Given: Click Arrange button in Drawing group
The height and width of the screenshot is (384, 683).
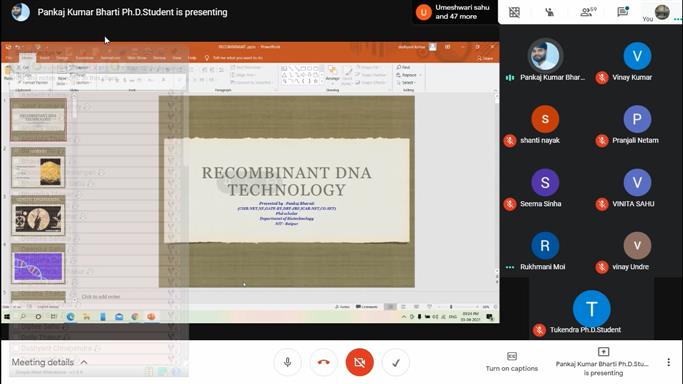Looking at the screenshot, I should 332,75.
